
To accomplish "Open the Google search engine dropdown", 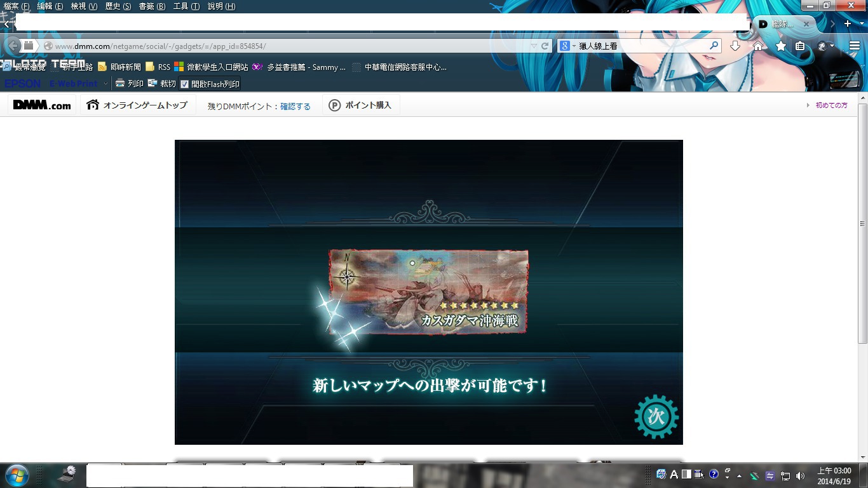I will point(567,46).
